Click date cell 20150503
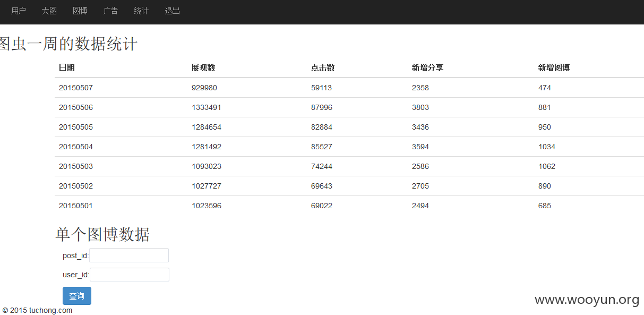This screenshot has height=315, width=644. 76,166
